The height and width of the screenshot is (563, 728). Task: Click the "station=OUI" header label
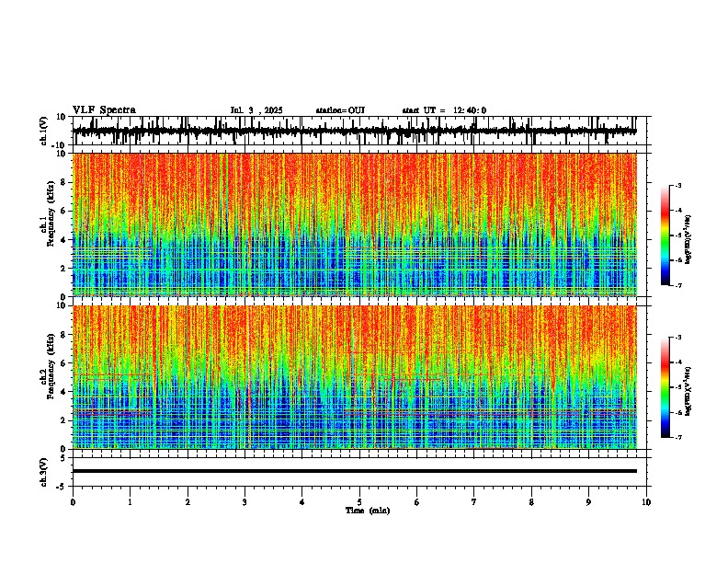pos(340,110)
